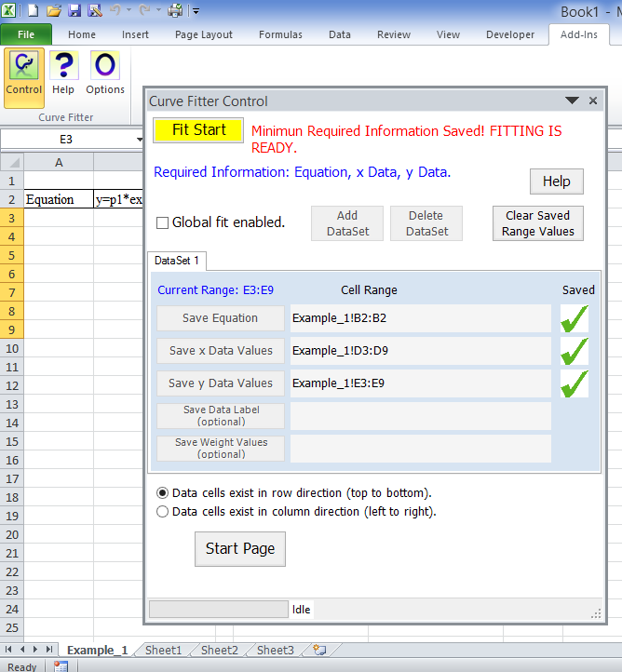
Task: Click the Add DataSet button
Action: pos(347,223)
